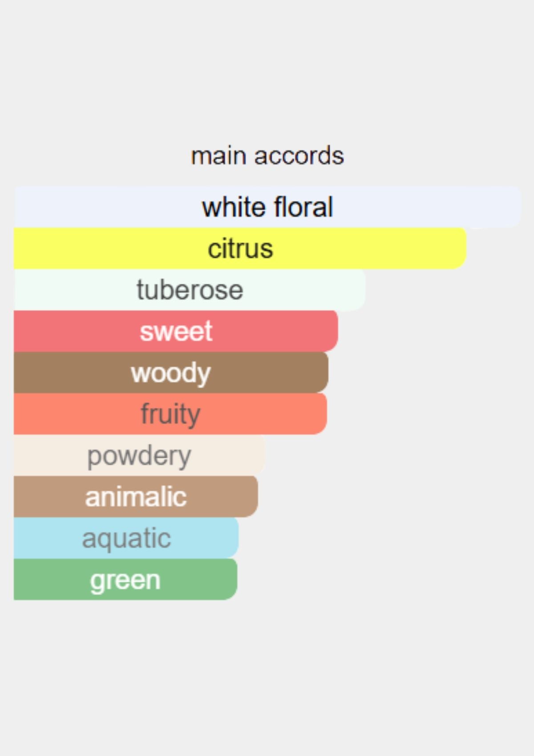Click the main accords heading
This screenshot has height=756, width=534.
(x=267, y=156)
